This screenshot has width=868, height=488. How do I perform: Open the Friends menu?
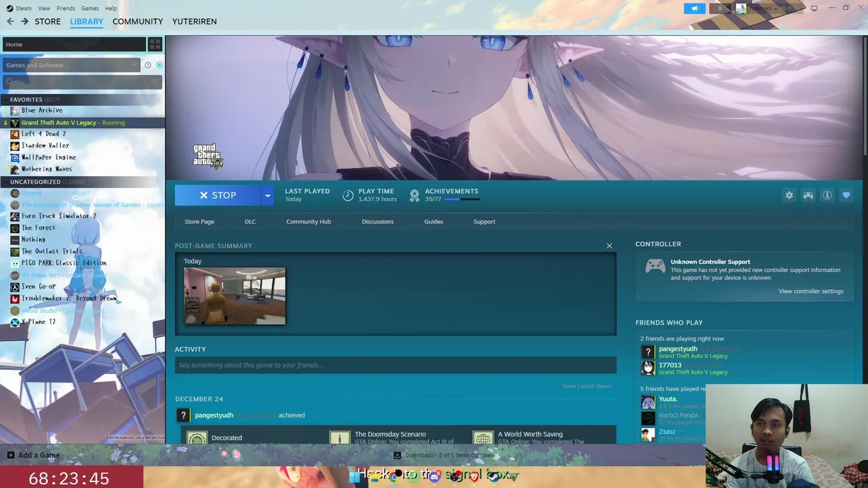click(x=66, y=8)
